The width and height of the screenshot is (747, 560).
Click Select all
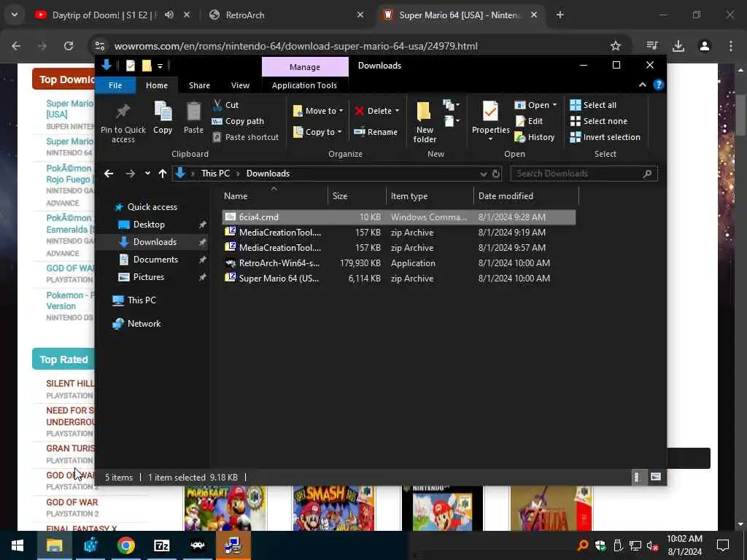tap(593, 105)
